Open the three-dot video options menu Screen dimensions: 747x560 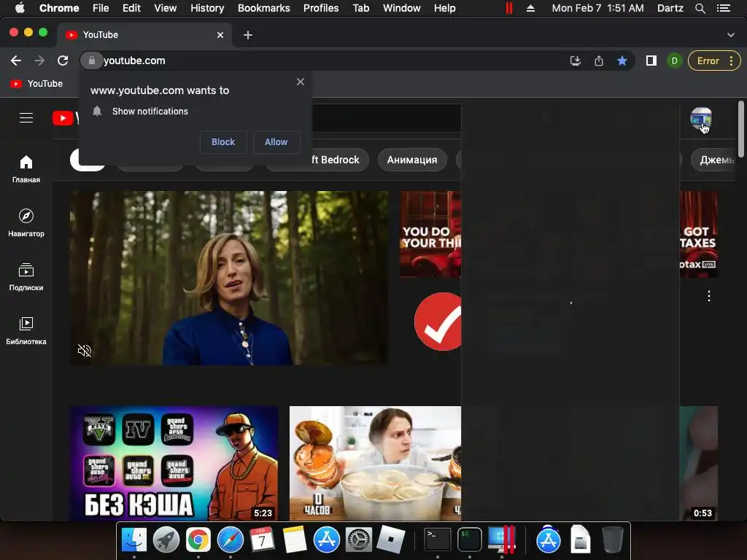tap(709, 296)
